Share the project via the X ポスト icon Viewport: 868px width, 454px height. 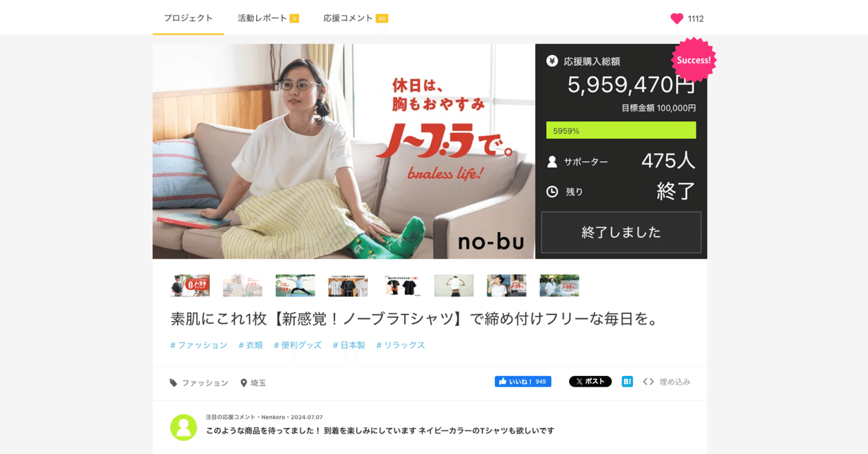pyautogui.click(x=590, y=381)
